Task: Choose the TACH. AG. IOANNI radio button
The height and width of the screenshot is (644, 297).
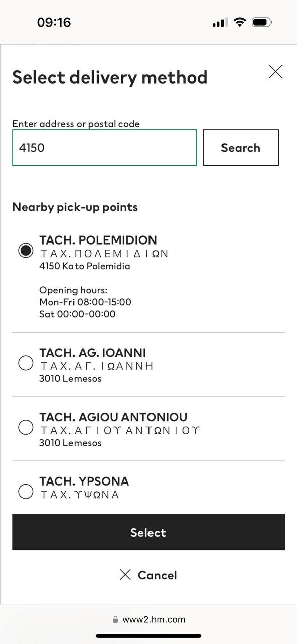Action: (26, 363)
